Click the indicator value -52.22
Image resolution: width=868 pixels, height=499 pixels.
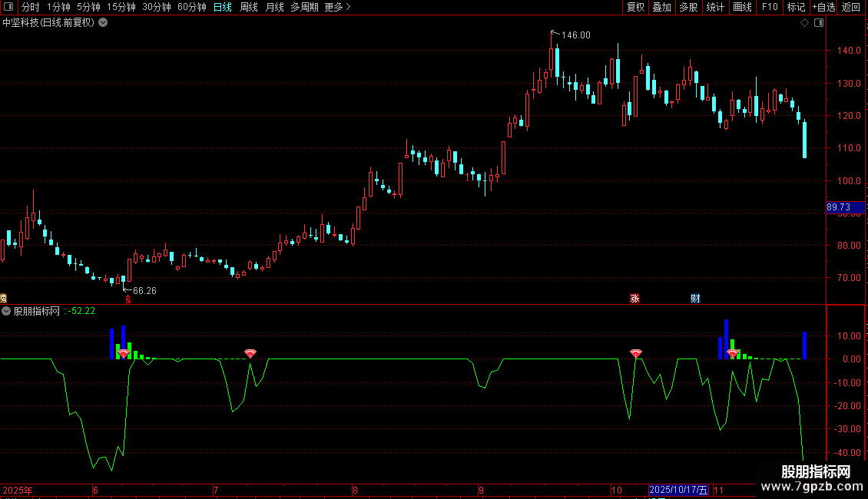tap(82, 311)
